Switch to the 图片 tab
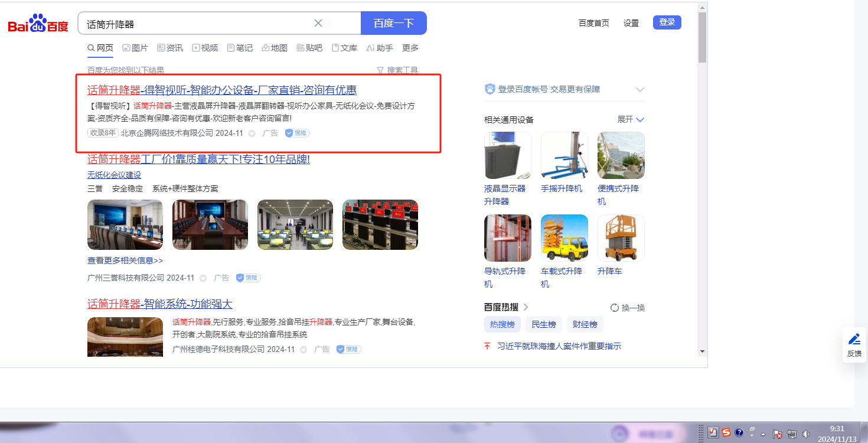This screenshot has width=868, height=443. click(135, 48)
